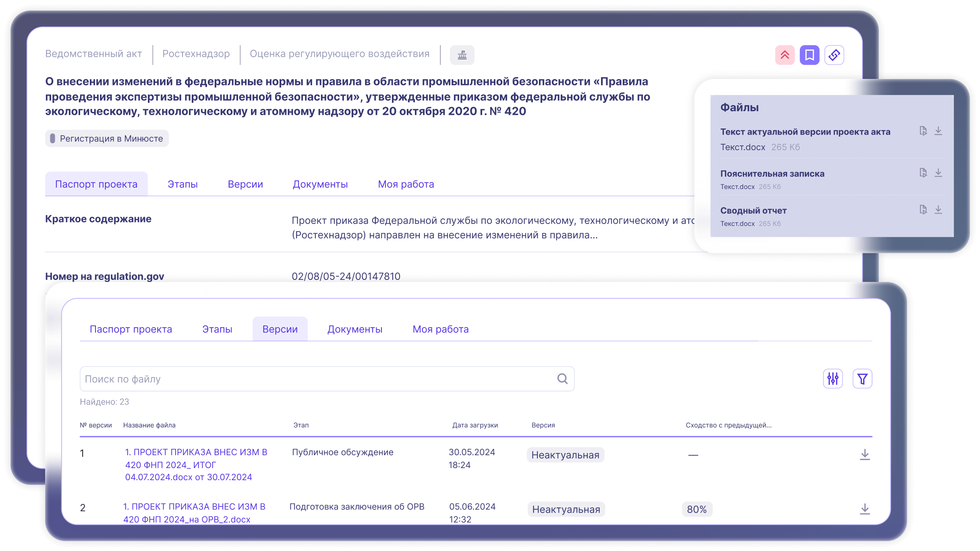Open file ПРОЕКТ ПРИКАЗА ИТОГ 04.07.2024.docx link

point(196,464)
